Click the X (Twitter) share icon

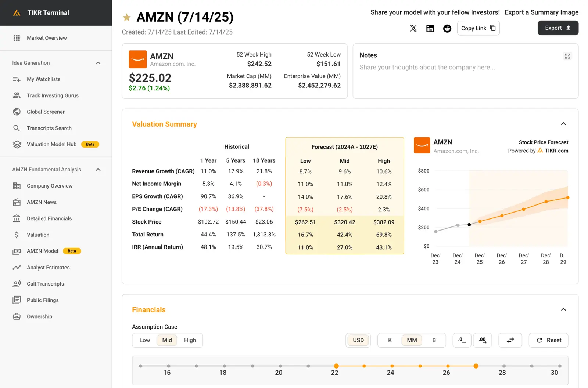[413, 28]
